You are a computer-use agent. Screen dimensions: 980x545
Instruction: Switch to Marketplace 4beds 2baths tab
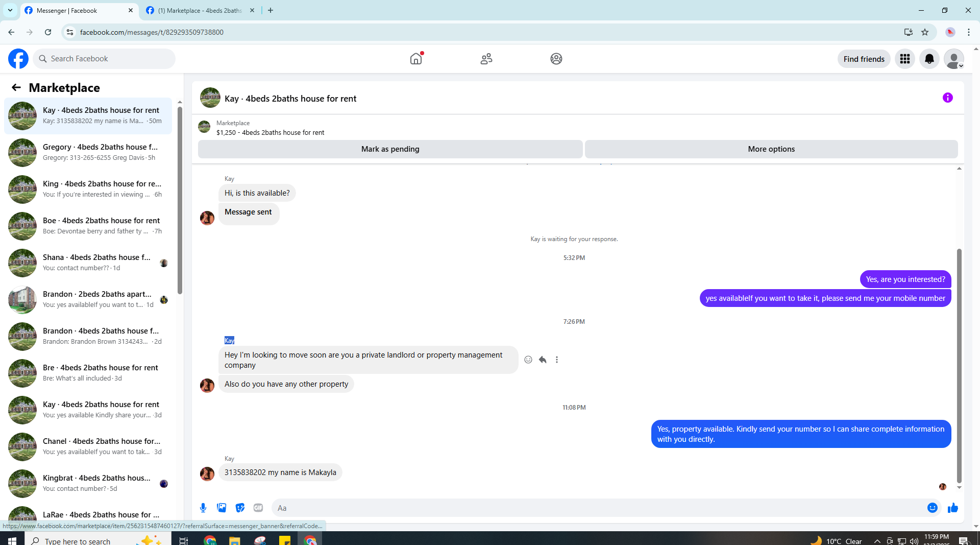[200, 10]
